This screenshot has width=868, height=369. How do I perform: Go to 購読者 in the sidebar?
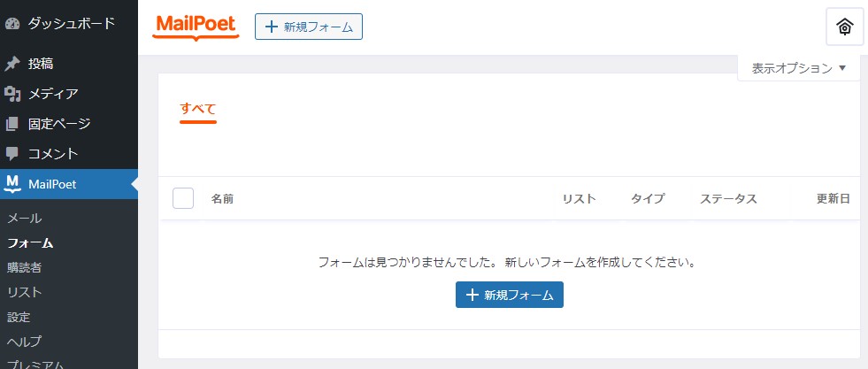coord(25,267)
